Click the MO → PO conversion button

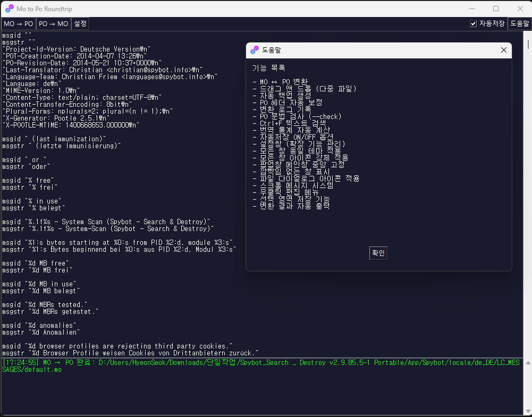tap(18, 24)
